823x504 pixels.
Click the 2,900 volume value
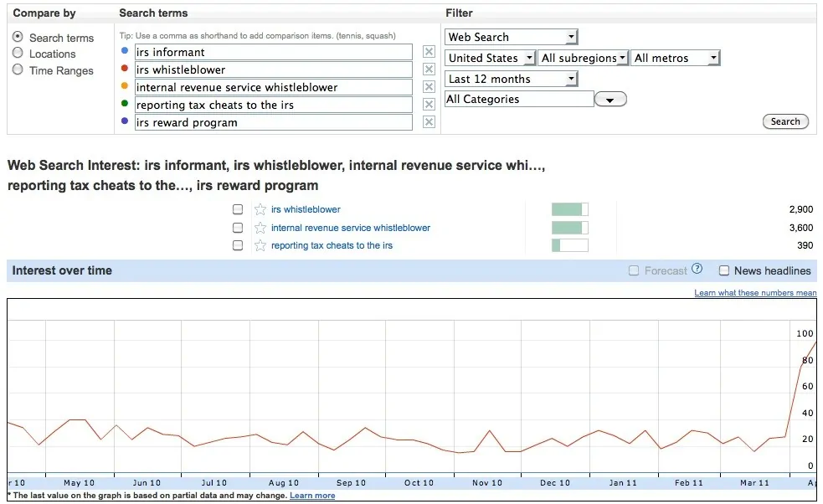(801, 209)
